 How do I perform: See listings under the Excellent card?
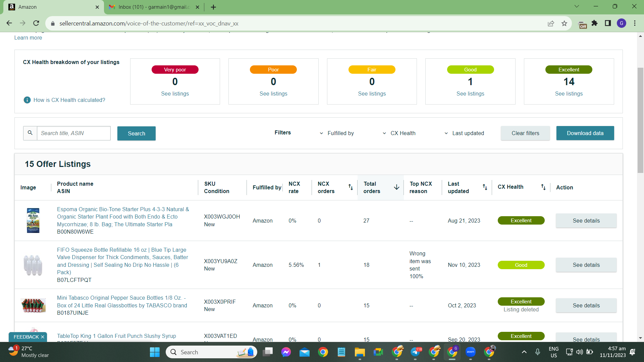coord(569,94)
